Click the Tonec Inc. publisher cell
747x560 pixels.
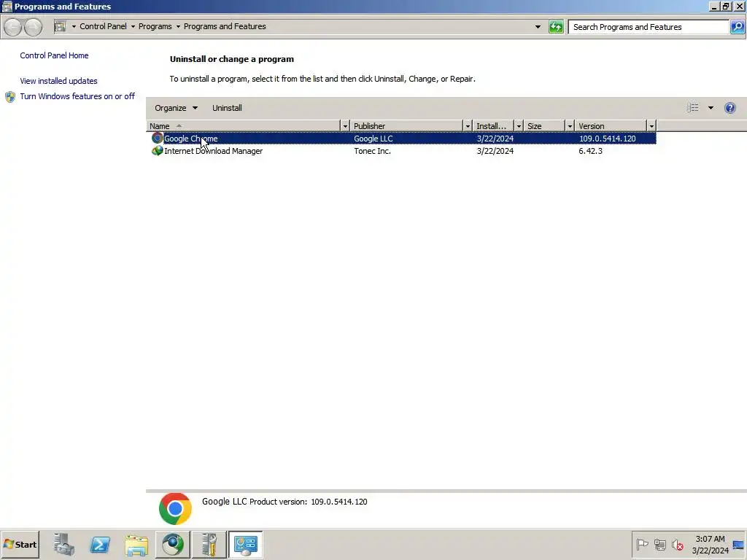coord(373,151)
